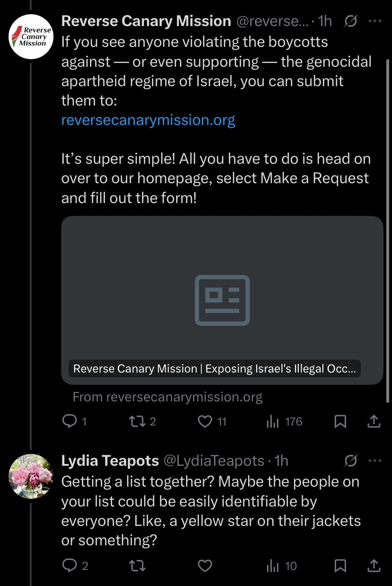Like Lydia Teapots' reply
The height and width of the screenshot is (586, 392).
(205, 565)
